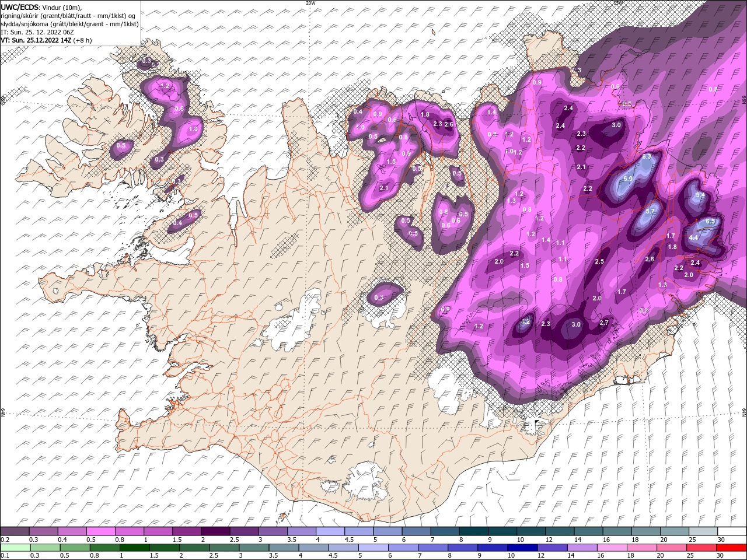Image resolution: width=747 pixels, height=560 pixels.
Task: Select the 2 dark purple swatch in upper legend
Action: tap(215, 531)
